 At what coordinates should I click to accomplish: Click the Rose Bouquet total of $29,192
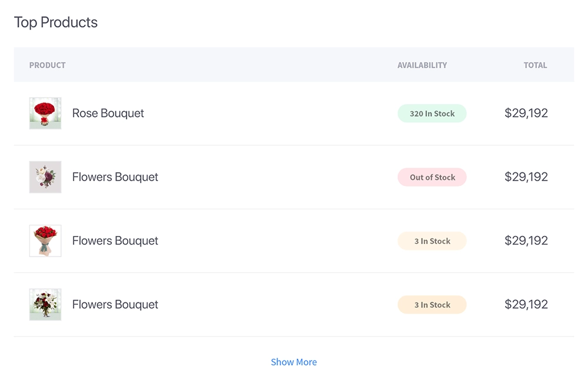(526, 113)
